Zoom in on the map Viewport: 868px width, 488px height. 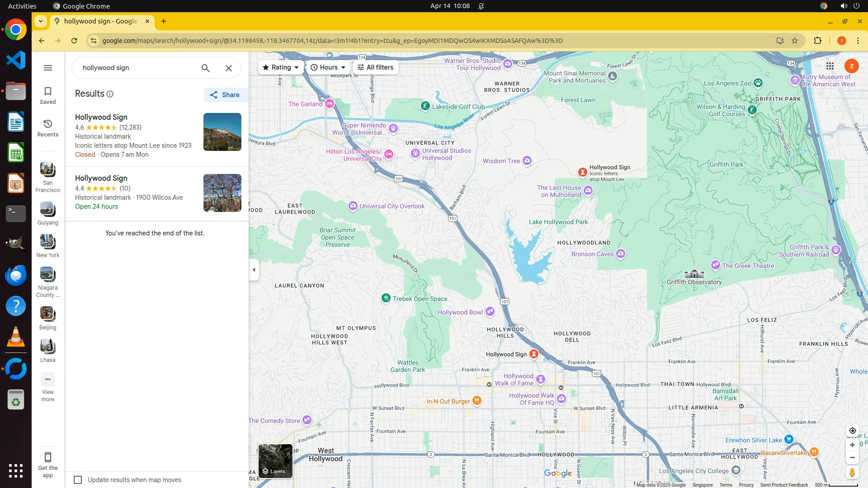(852, 445)
